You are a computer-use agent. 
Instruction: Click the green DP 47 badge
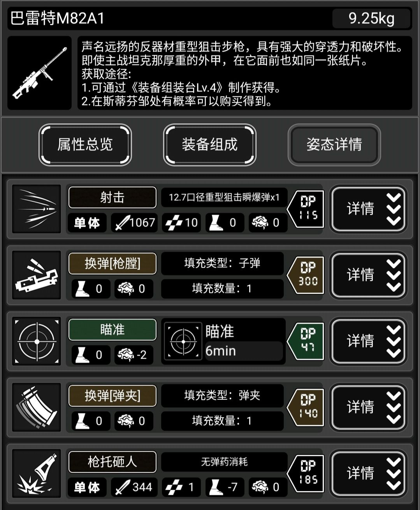[306, 341]
